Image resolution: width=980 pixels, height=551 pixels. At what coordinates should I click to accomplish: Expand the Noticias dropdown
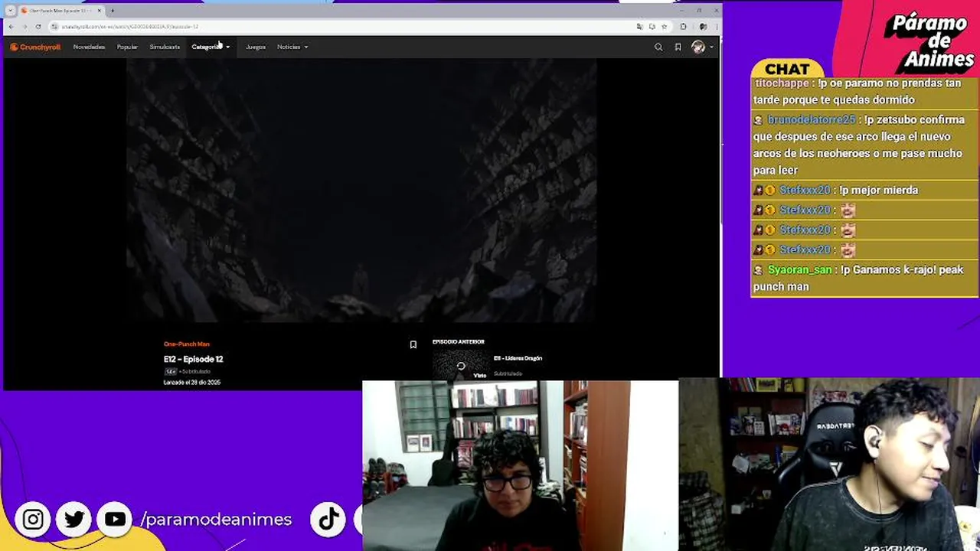tap(292, 47)
